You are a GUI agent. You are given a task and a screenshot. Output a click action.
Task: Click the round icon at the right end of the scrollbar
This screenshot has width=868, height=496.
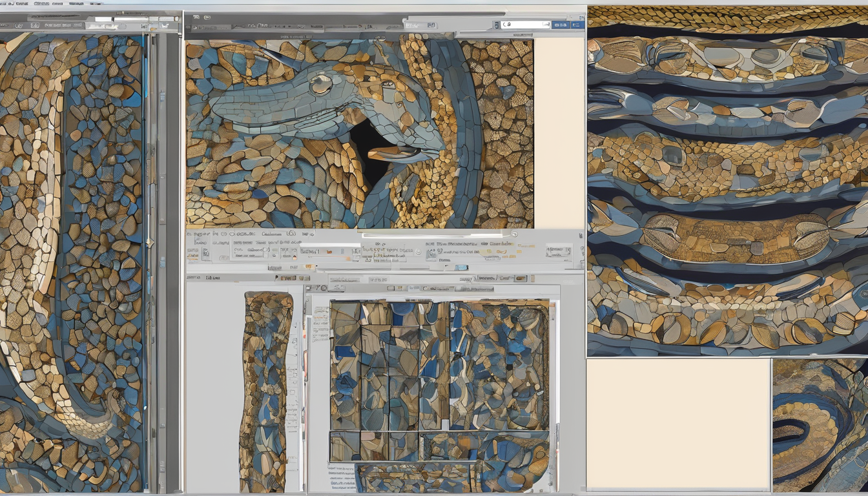tap(514, 234)
